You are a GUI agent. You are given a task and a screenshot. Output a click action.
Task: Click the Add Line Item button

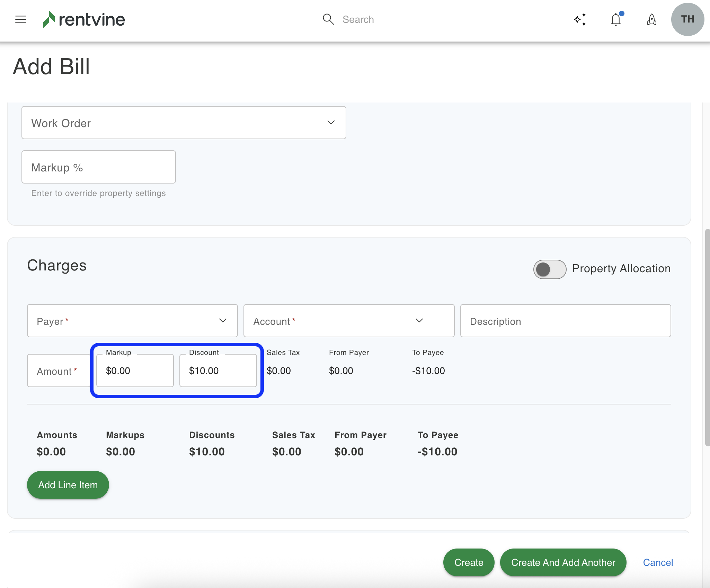[x=68, y=485]
